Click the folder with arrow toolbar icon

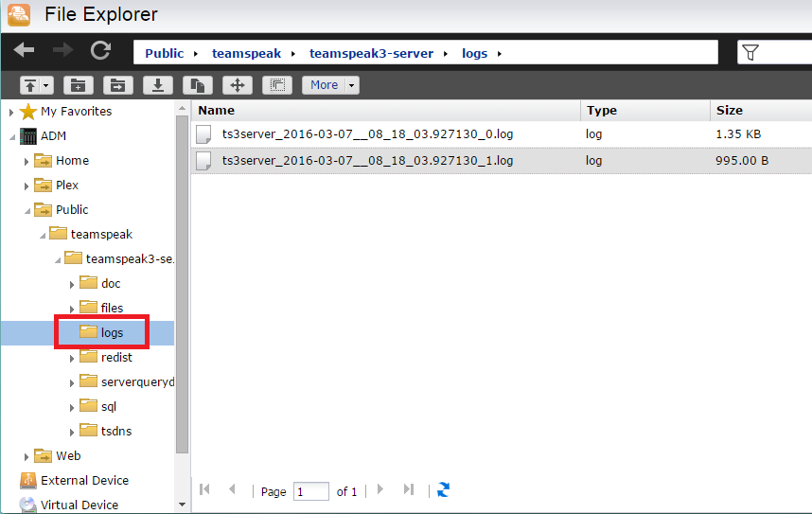pyautogui.click(x=118, y=85)
